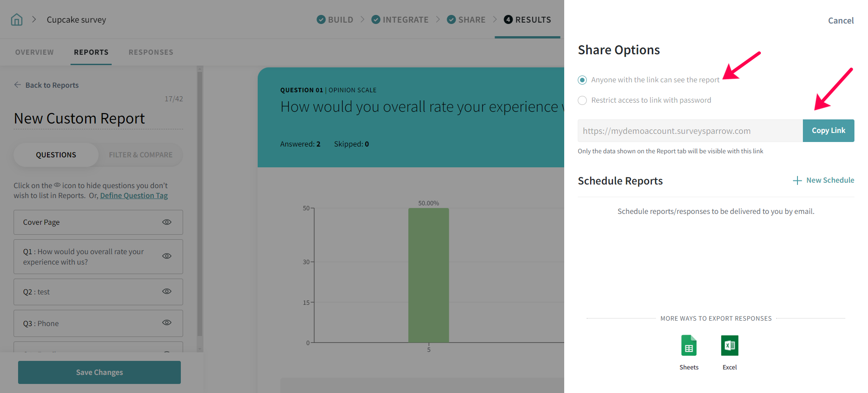The height and width of the screenshot is (393, 868).
Task: Open the Define Question Tag link
Action: [x=134, y=196]
